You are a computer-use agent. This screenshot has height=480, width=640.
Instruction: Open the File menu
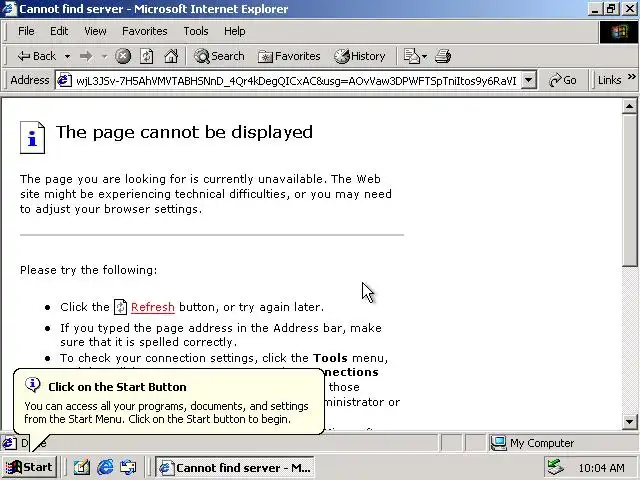26,31
